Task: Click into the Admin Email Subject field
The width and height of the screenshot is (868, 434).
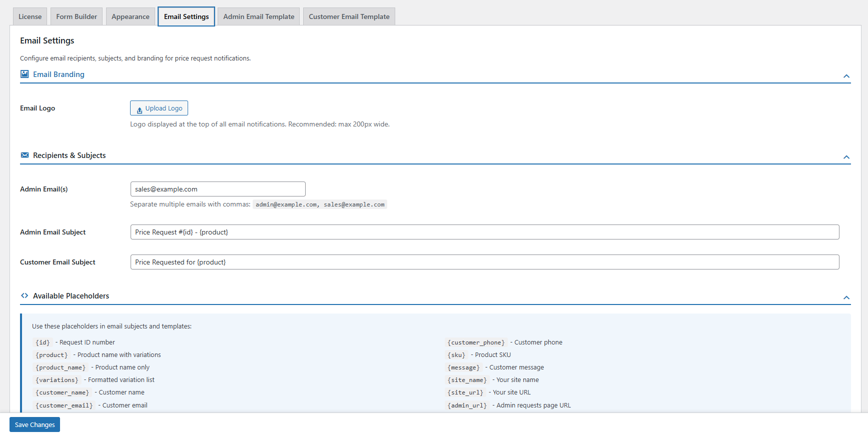Action: pos(484,232)
